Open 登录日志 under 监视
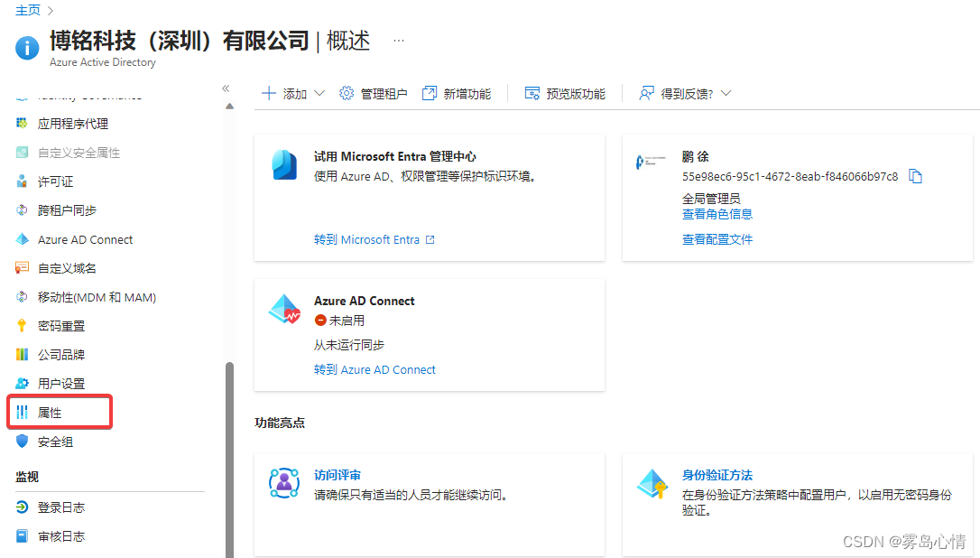 [x=61, y=507]
